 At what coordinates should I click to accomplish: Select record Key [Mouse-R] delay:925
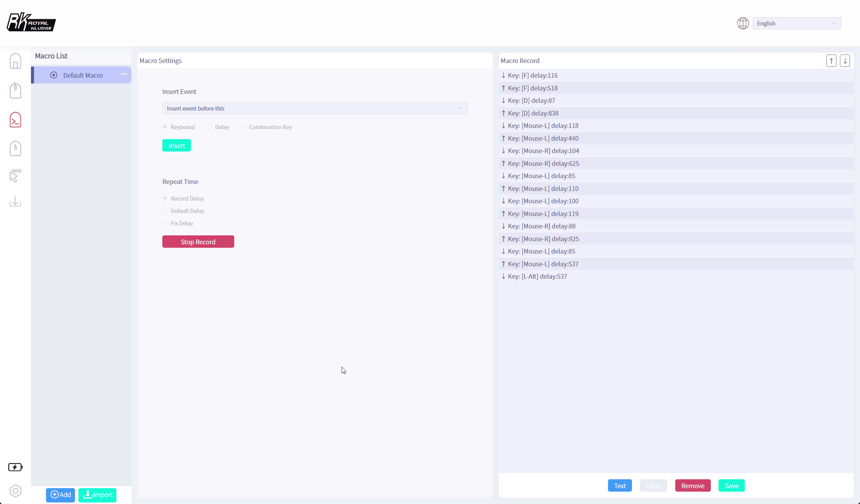pos(676,239)
